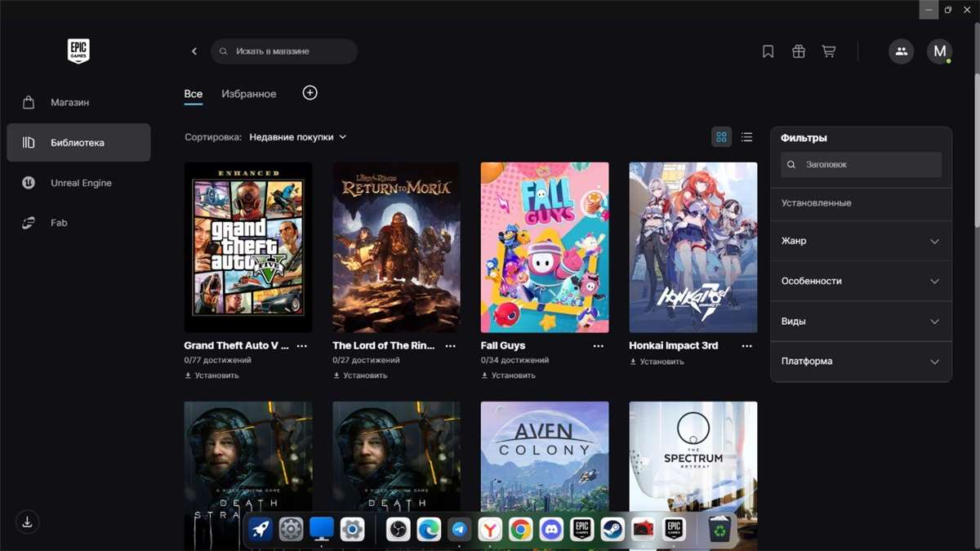
Task: Open Fall Guys cover art
Action: tap(545, 247)
